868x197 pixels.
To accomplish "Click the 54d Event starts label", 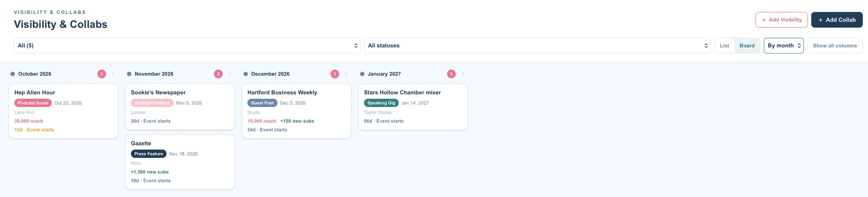I will tap(267, 130).
